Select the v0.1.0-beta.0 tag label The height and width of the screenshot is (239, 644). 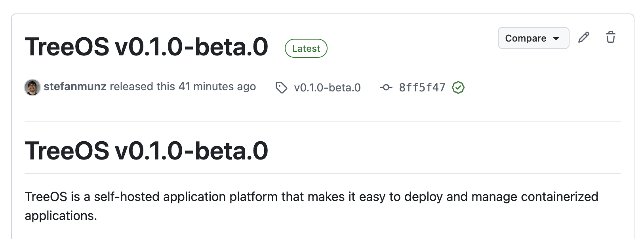[x=328, y=87]
